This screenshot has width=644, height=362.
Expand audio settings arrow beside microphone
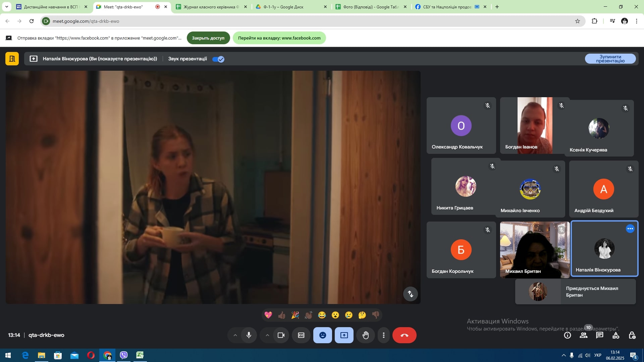[x=235, y=335]
